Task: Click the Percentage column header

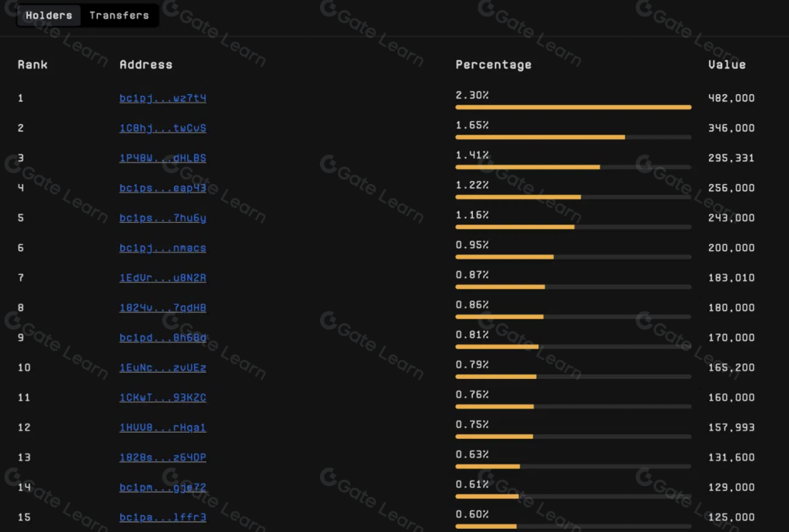Action: click(x=493, y=65)
